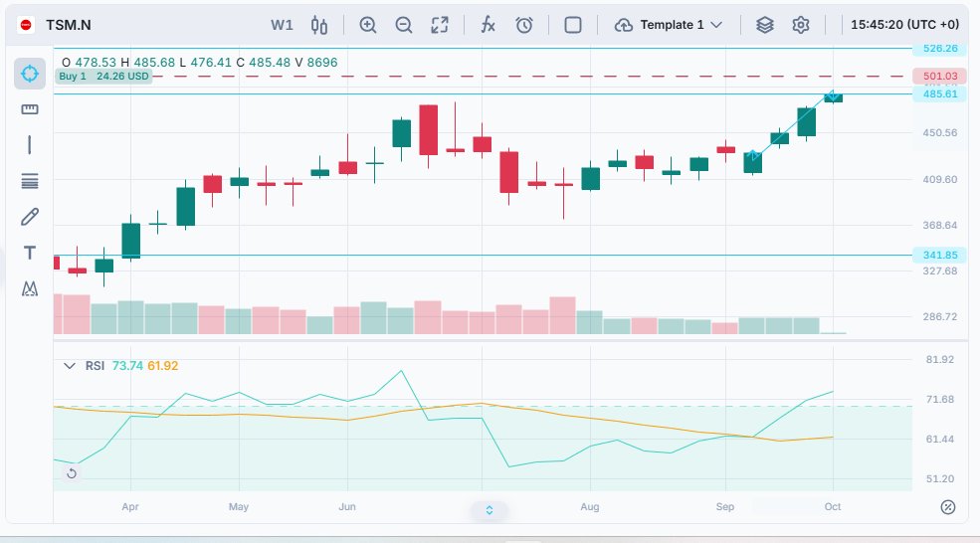Click the Oct label on time axis
980x543 pixels.
[x=833, y=507]
